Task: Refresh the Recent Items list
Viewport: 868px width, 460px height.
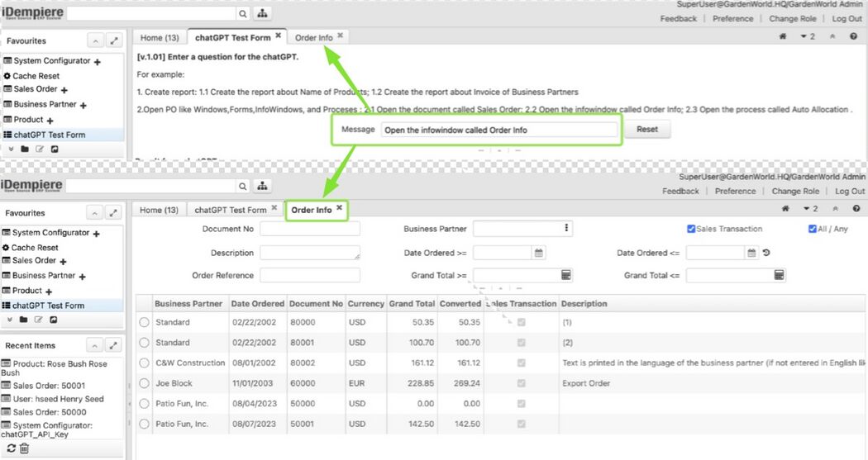Action: (x=11, y=448)
